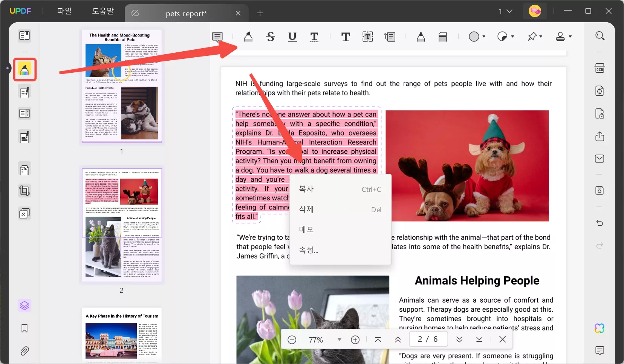Run OCR recognition from right sidebar
624x364 pixels.
[600, 68]
